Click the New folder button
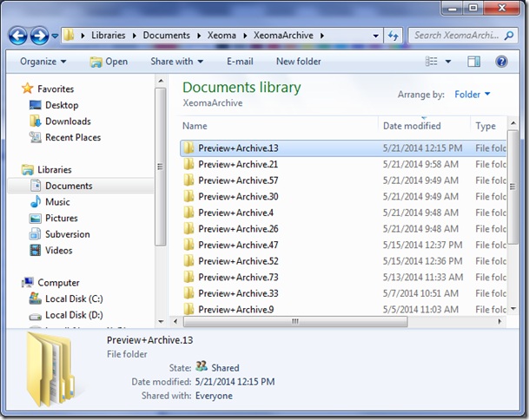529x420 pixels. [x=299, y=62]
